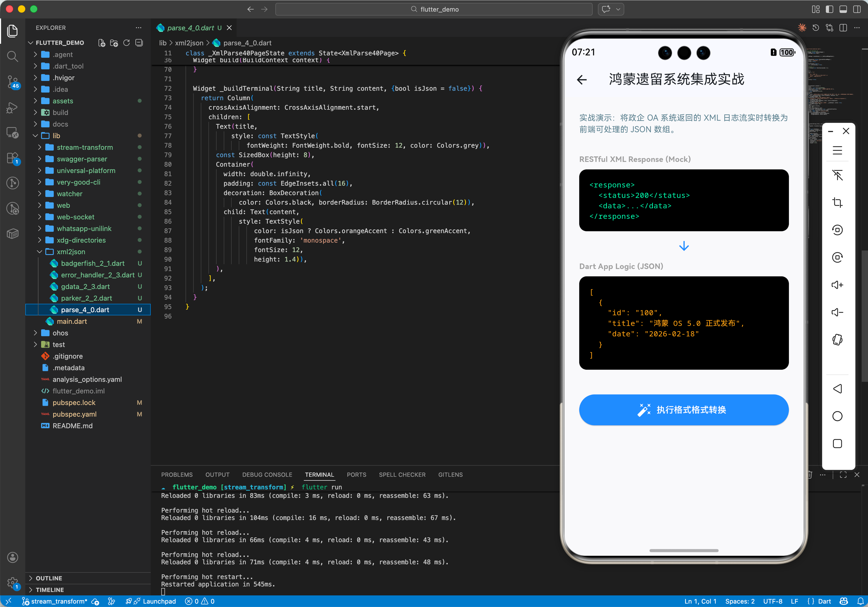
Task: Toggle the primary side bar layout button
Action: point(830,9)
